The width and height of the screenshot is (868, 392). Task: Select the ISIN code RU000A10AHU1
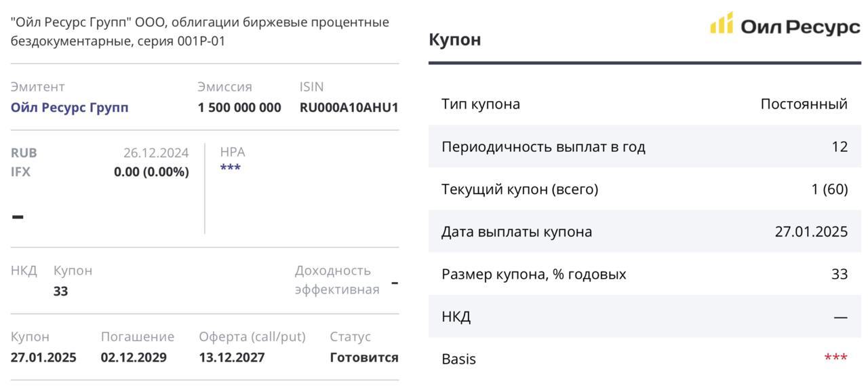click(349, 107)
